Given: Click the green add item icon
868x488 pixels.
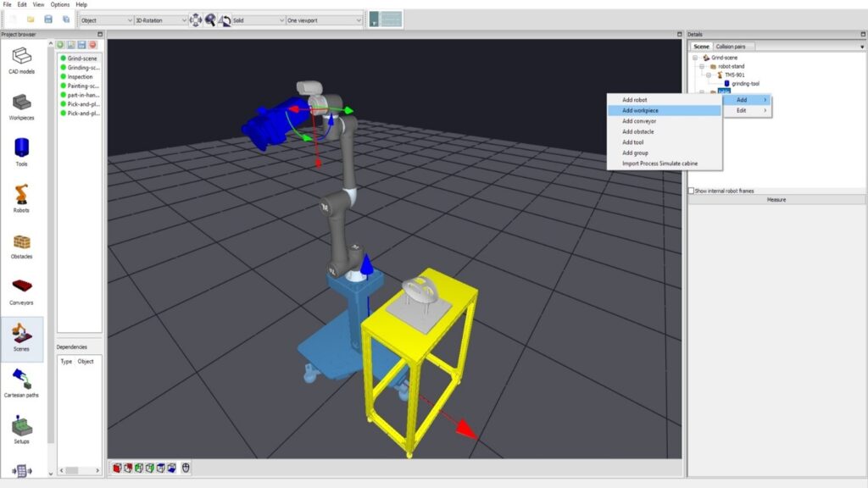Looking at the screenshot, I should [x=61, y=44].
